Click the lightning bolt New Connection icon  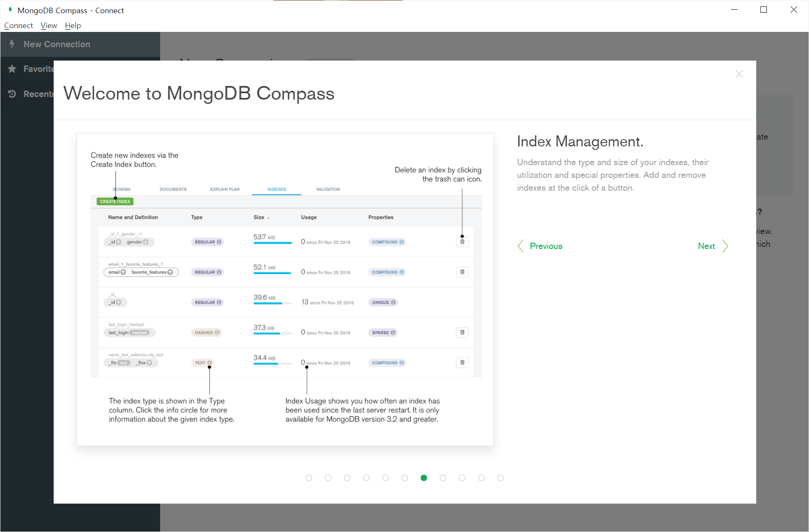tap(12, 44)
